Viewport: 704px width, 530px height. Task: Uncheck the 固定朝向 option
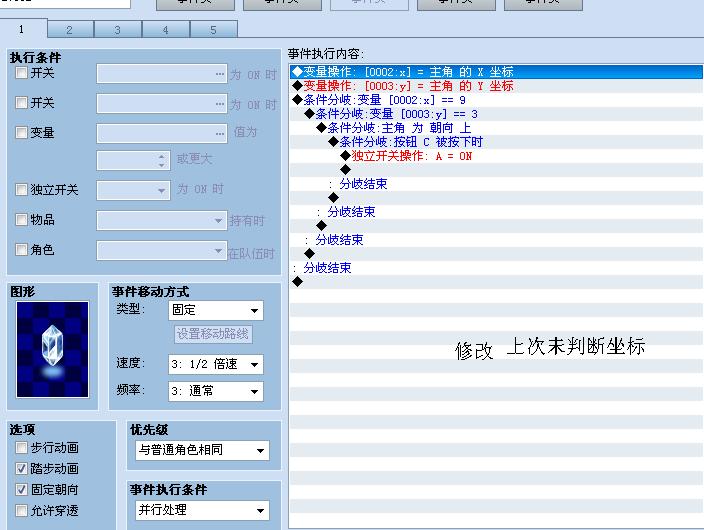21,490
